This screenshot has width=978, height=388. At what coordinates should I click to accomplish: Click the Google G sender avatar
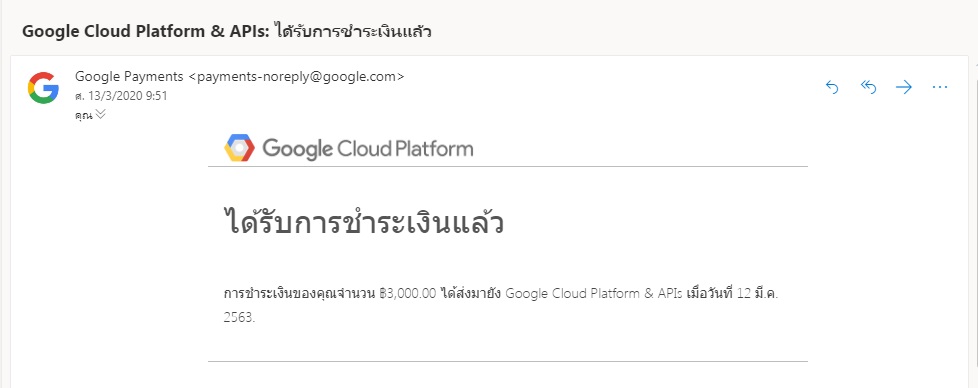tap(43, 87)
